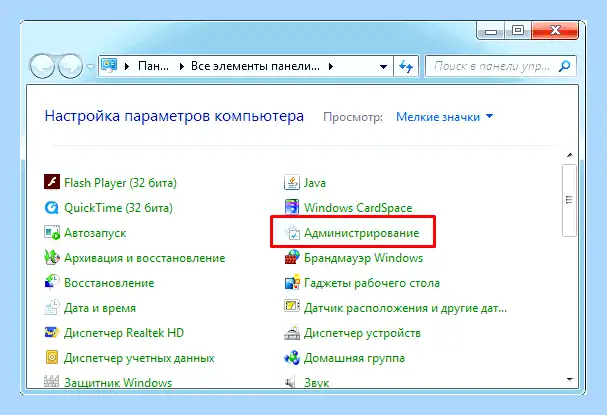Click the Java icon
Image resolution: width=607 pixels, height=415 pixels.
(292, 182)
